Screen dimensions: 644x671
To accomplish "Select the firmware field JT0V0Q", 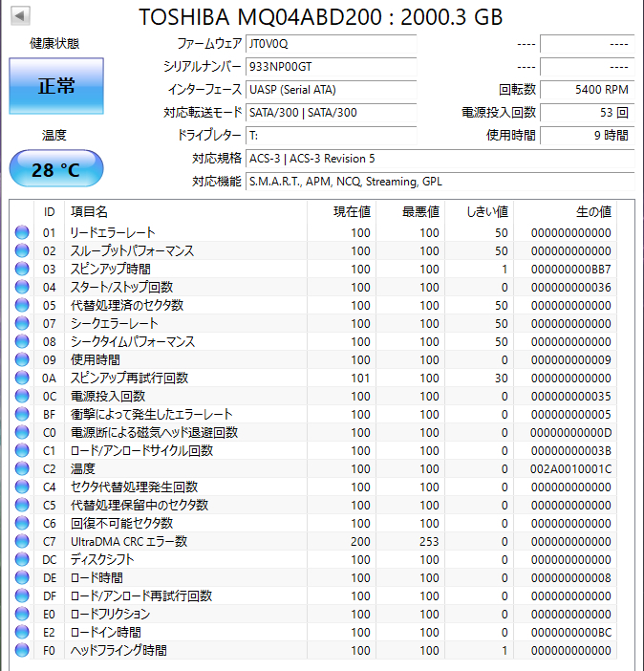I will tap(331, 44).
